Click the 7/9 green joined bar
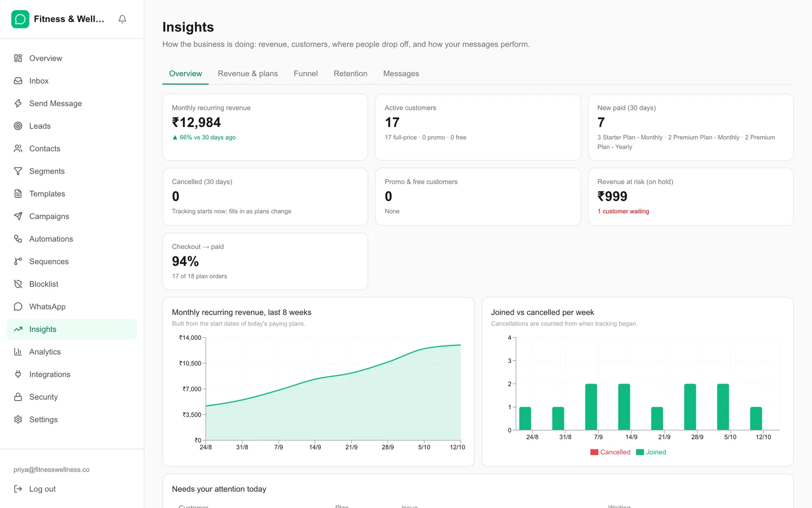Image resolution: width=812 pixels, height=508 pixels. 591,407
